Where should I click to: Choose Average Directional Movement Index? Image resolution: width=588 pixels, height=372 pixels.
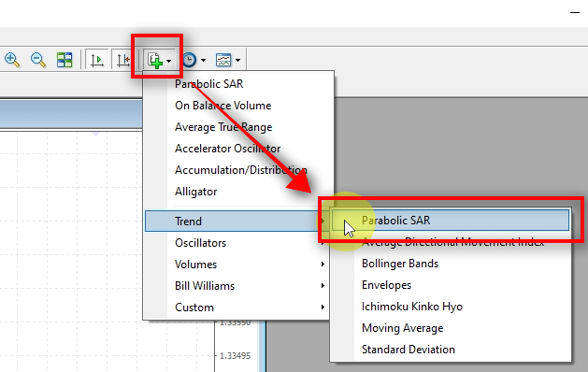451,242
